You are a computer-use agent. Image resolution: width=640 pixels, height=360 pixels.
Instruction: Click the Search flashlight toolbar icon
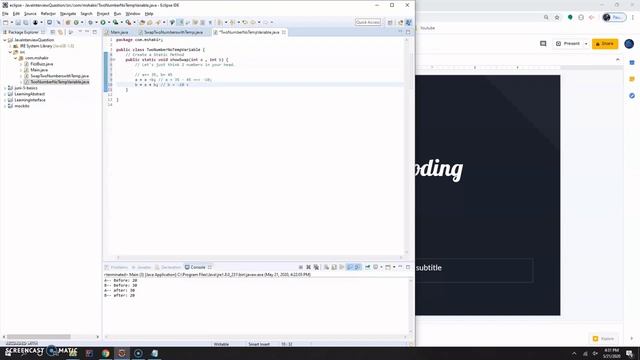coord(158,22)
